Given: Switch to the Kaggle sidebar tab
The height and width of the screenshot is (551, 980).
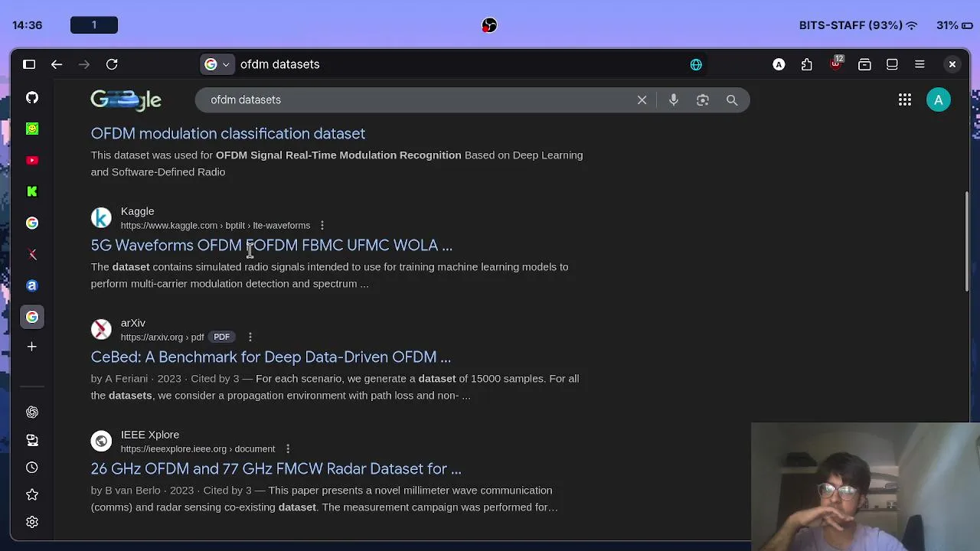Looking at the screenshot, I should click(x=32, y=191).
